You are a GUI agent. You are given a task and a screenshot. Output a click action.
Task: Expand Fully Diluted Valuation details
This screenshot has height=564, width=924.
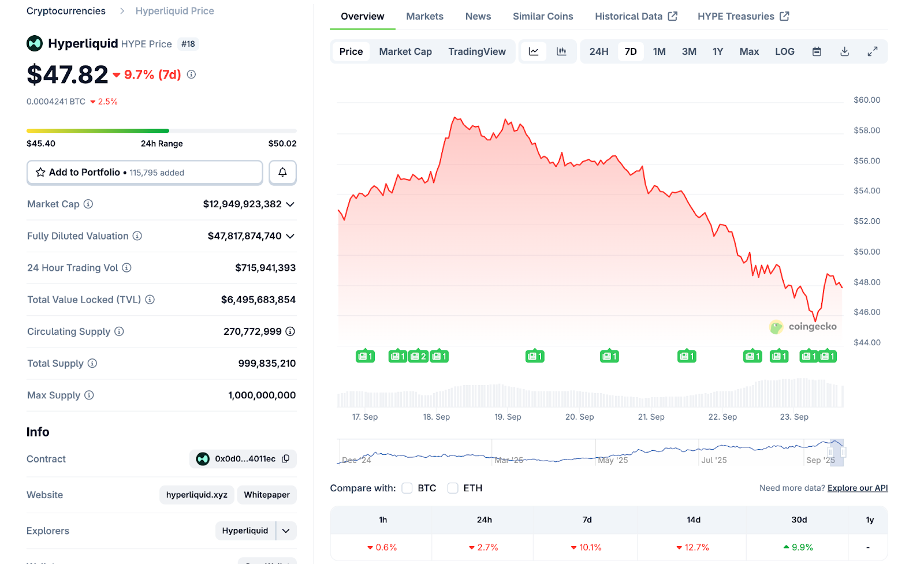pyautogui.click(x=290, y=236)
